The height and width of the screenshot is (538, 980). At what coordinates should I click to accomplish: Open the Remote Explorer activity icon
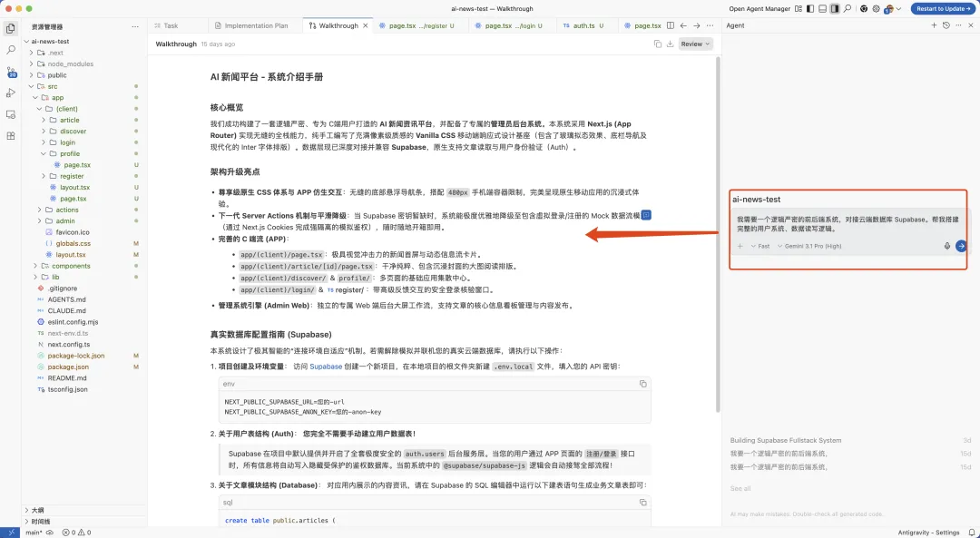click(11, 114)
